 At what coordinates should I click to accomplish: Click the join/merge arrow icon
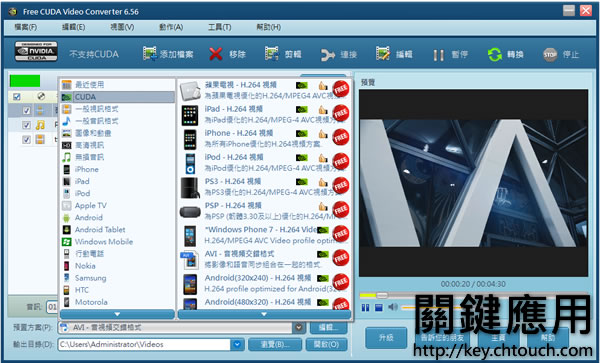(328, 55)
